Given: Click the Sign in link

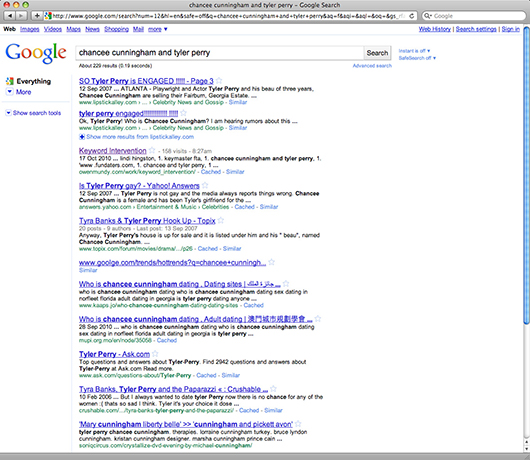Looking at the screenshot, I should (x=510, y=29).
